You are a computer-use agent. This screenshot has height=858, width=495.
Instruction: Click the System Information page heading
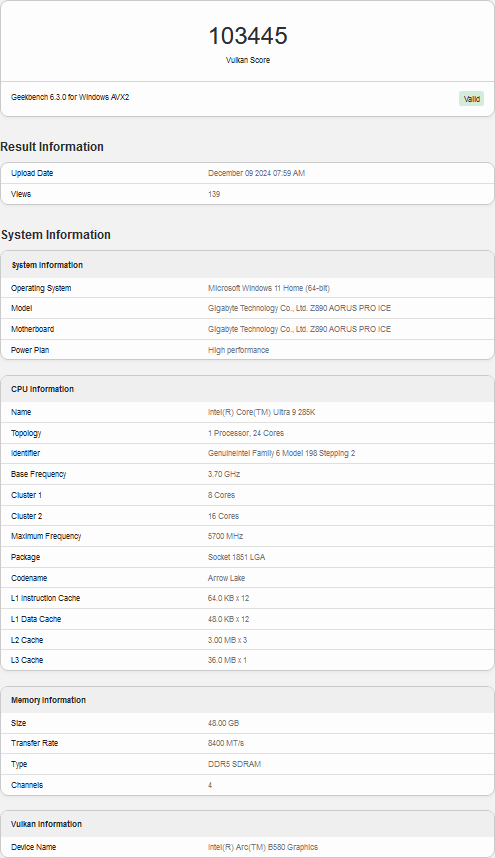56,235
